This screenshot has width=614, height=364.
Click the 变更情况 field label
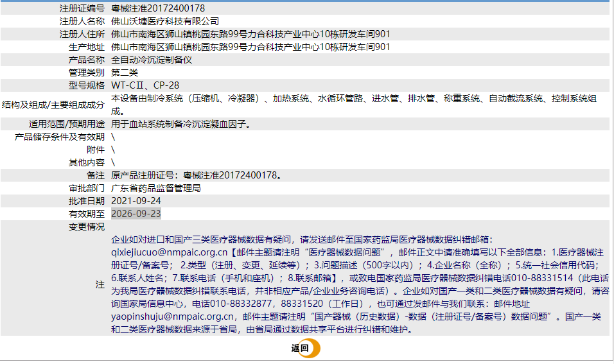coord(87,227)
